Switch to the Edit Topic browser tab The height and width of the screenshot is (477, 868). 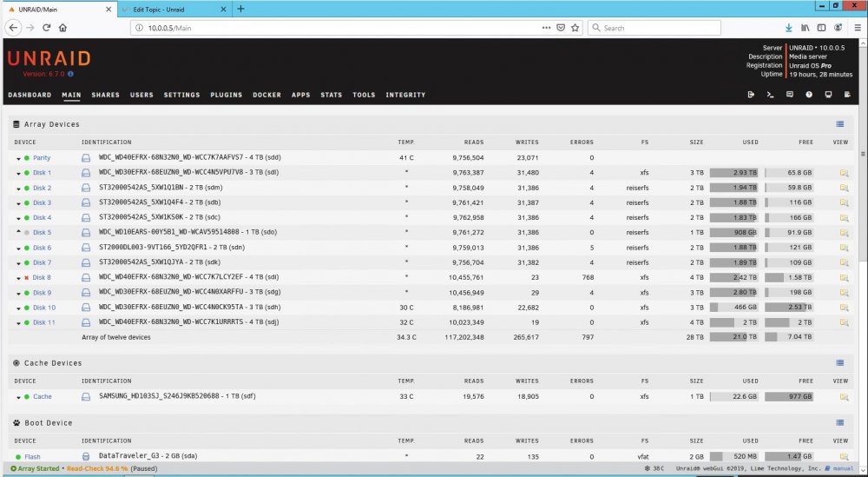[x=174, y=10]
